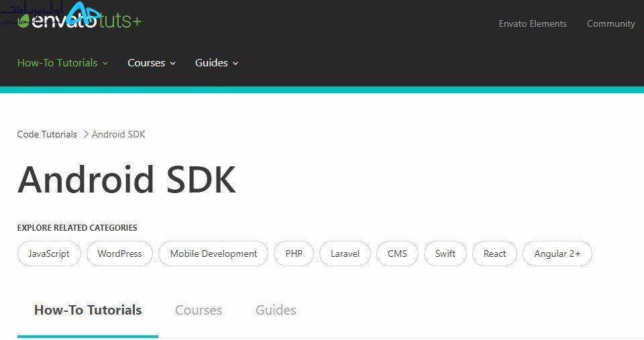The height and width of the screenshot is (340, 644).
Task: Select the PHP category pill
Action: 294,253
